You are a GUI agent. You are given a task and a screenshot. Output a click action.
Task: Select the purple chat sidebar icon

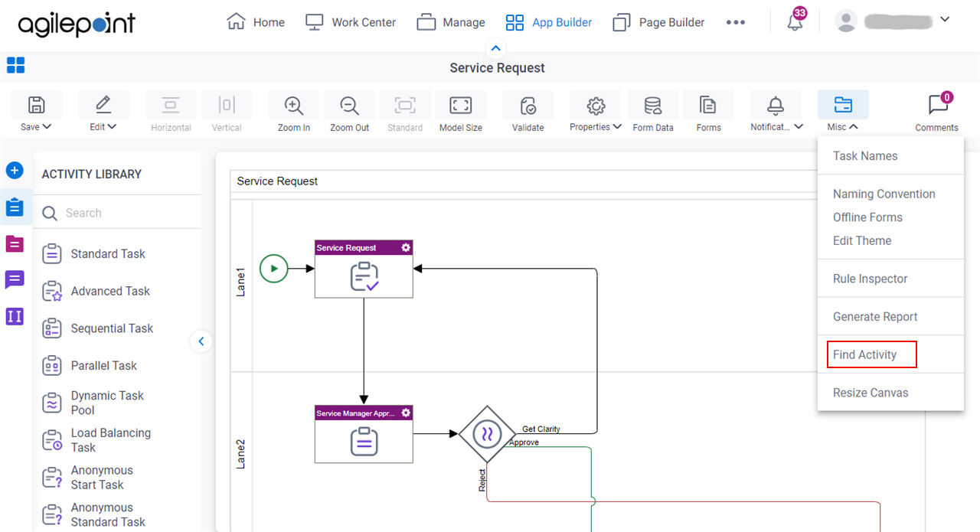[15, 279]
